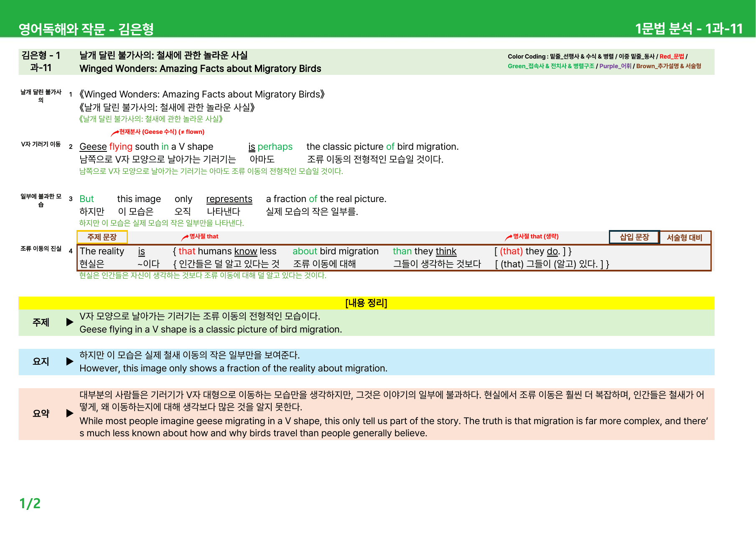The width and height of the screenshot is (756, 535).
Task: Click the Brown_추가설명 & 서술형 legend entry
Action: [x=669, y=66]
